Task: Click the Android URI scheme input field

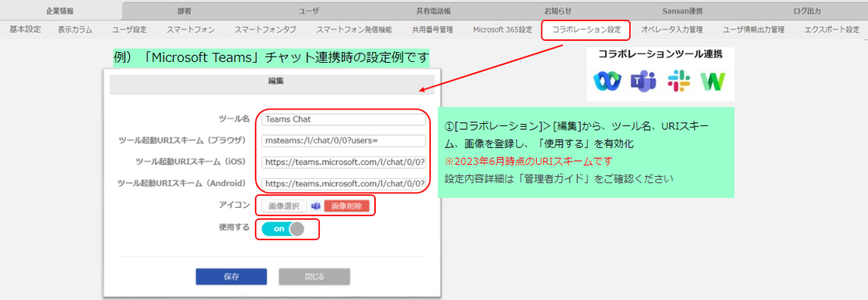Action: tap(343, 183)
